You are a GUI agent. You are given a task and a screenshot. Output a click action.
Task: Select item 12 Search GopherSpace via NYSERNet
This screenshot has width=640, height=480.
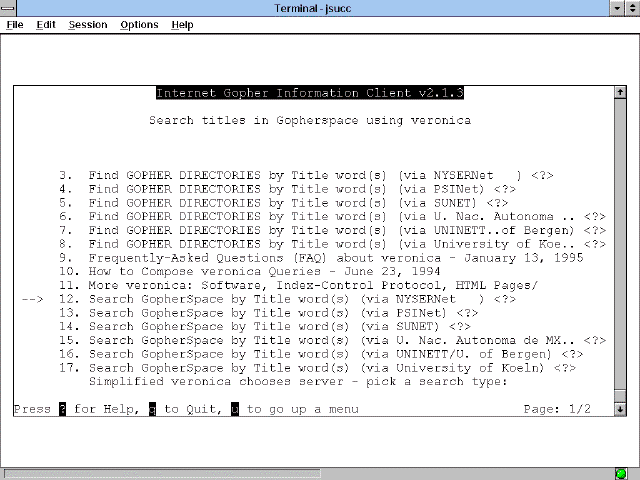click(x=287, y=299)
